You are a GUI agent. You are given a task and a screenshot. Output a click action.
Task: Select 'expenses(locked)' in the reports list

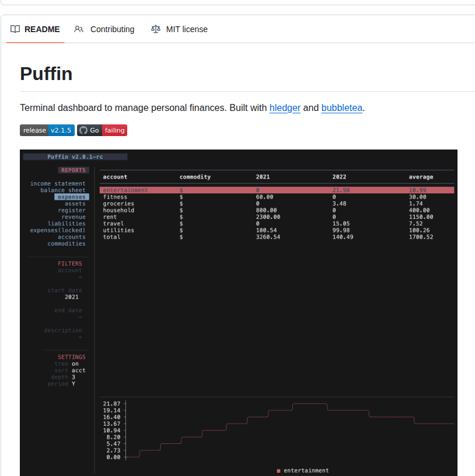tap(58, 230)
